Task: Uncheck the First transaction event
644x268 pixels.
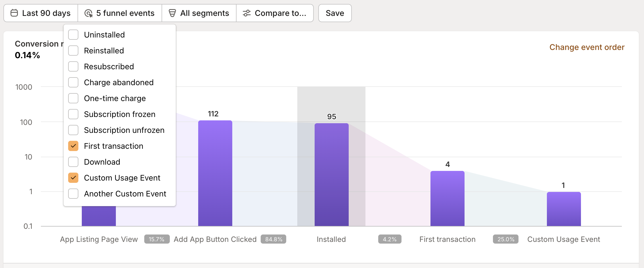Action: (x=73, y=146)
